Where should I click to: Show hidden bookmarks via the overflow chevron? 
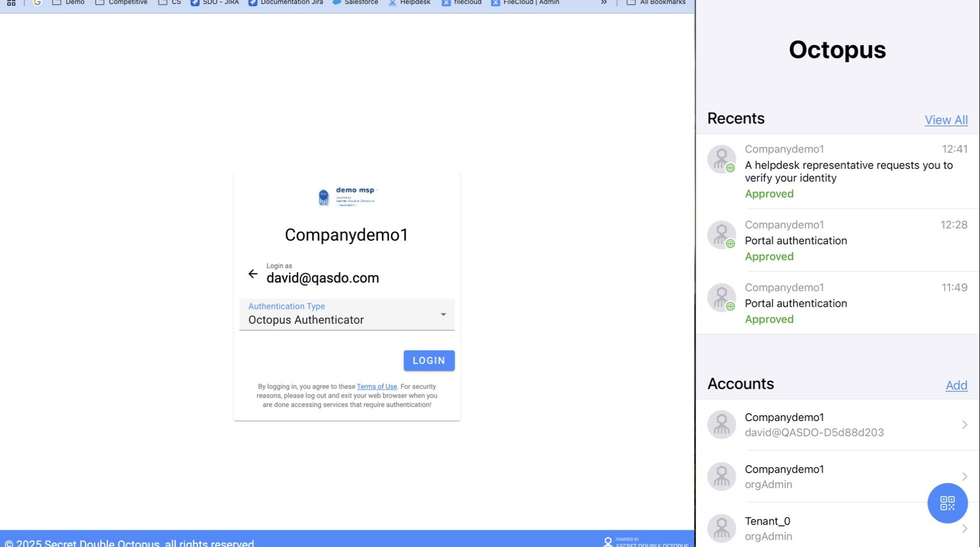click(x=604, y=3)
